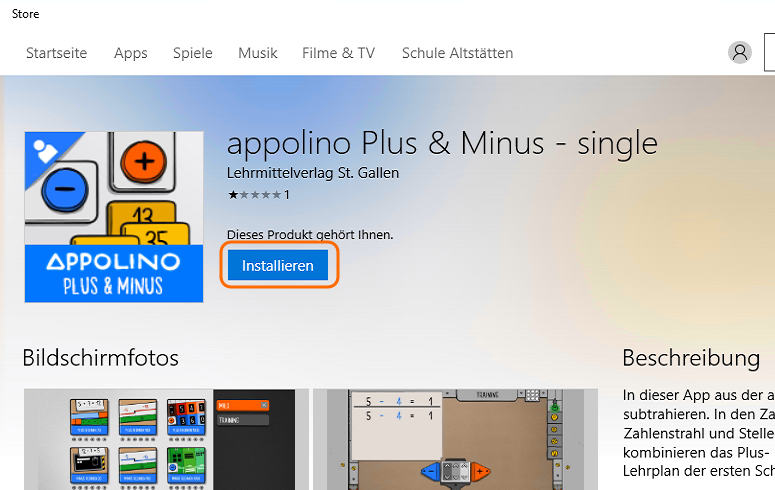The image size is (775, 490).
Task: Open first screenshot with exercise tiles
Action: tap(166, 440)
